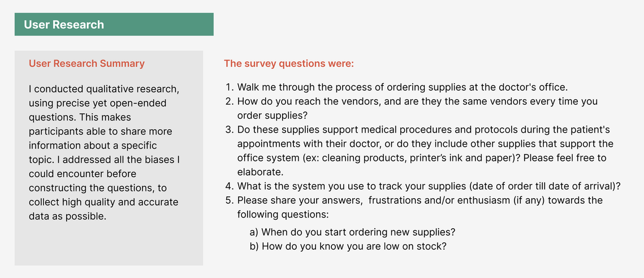The width and height of the screenshot is (644, 278).
Task: Click the gray summary panel paragraph text
Action: (x=105, y=152)
